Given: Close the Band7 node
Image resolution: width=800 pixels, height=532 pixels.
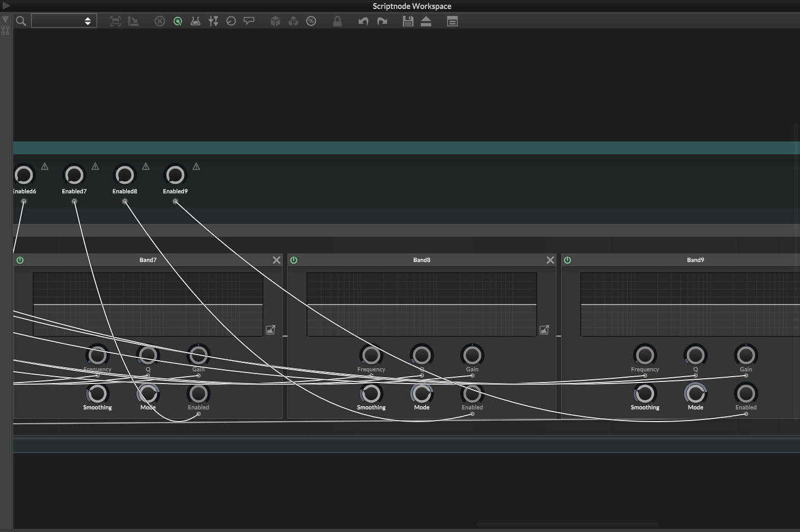Looking at the screenshot, I should point(276,260).
